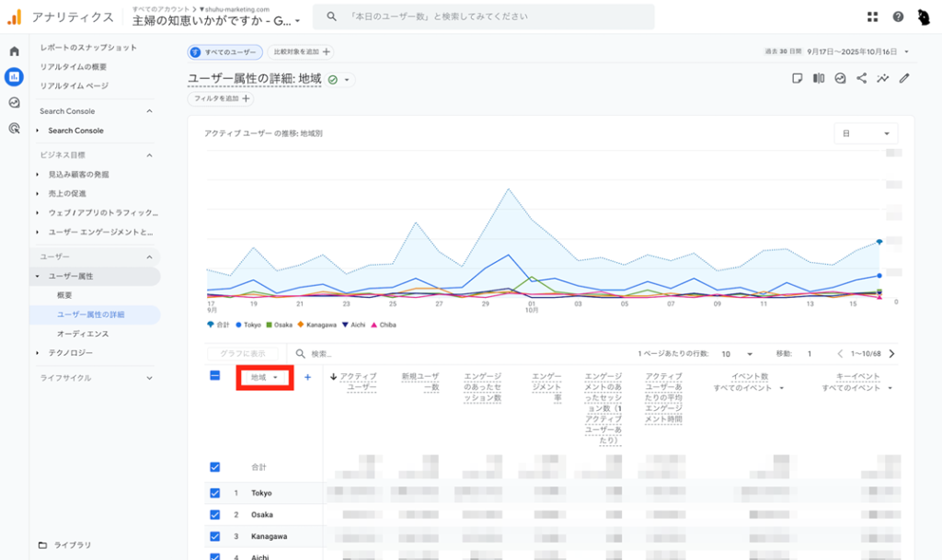Click 比較対象を追加 button

click(x=300, y=52)
